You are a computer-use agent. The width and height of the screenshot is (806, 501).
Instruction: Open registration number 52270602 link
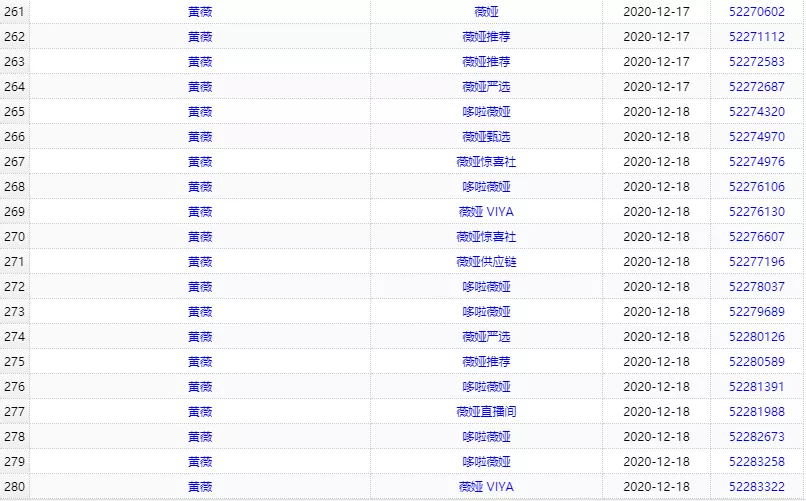point(757,11)
